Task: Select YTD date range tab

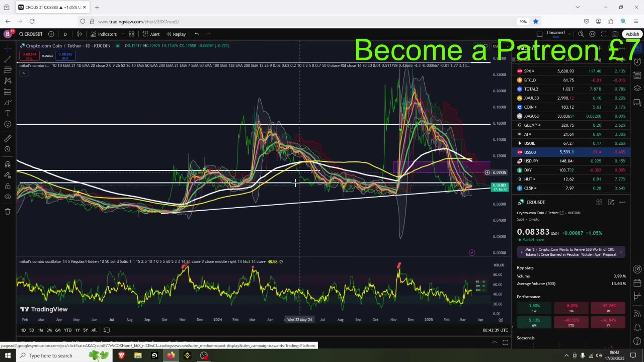Action: [67, 330]
